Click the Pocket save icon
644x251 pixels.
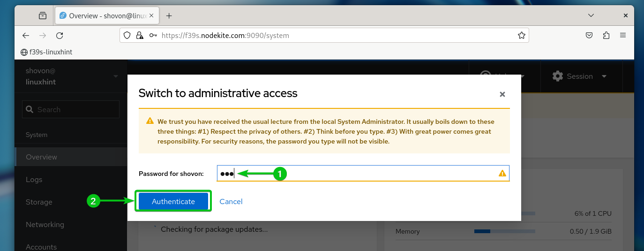coord(590,35)
